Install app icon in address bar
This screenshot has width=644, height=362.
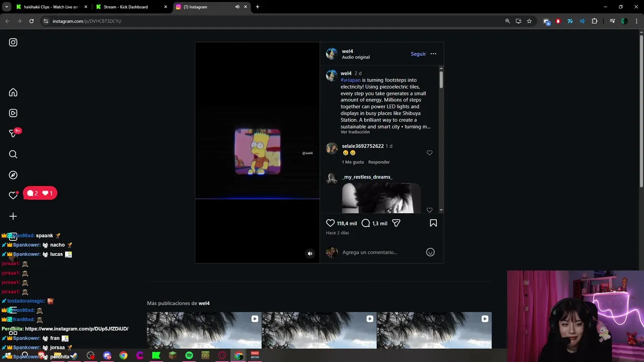[518, 21]
